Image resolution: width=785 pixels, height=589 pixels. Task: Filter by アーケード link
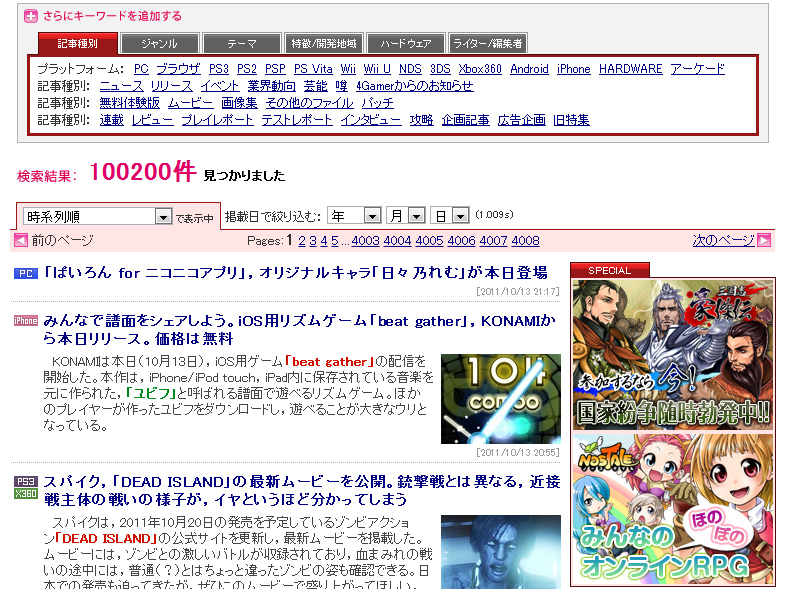tap(697, 69)
